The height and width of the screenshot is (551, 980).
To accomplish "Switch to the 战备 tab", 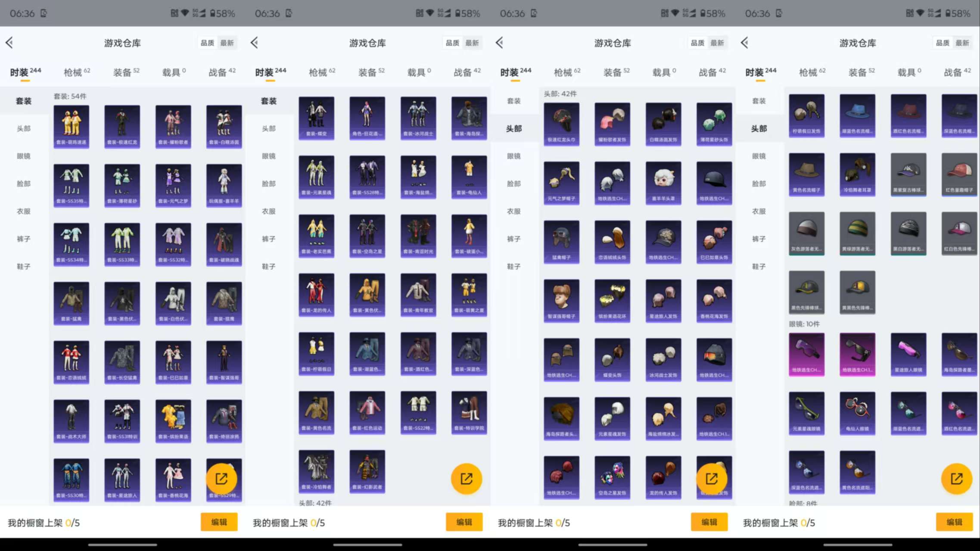I will [x=221, y=72].
